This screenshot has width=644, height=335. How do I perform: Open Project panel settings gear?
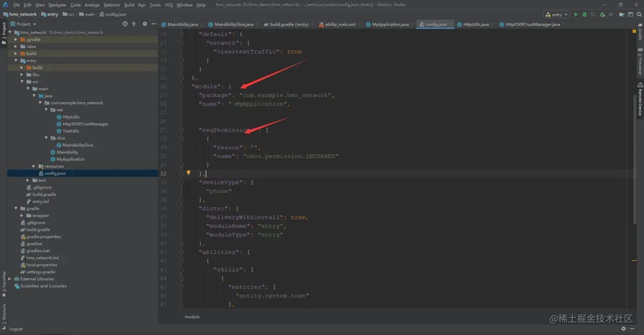pyautogui.click(x=145, y=24)
